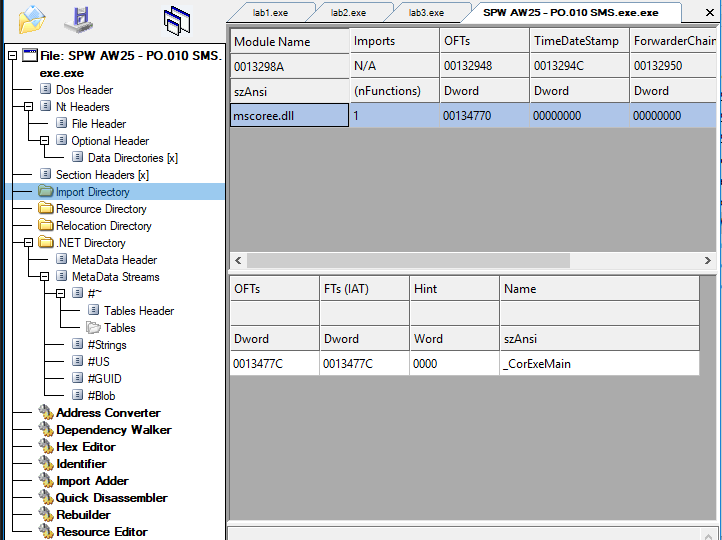Select the SPW AW25 - PO.010 SMS.exe.exe tab
This screenshot has width=722, height=540.
click(x=571, y=12)
